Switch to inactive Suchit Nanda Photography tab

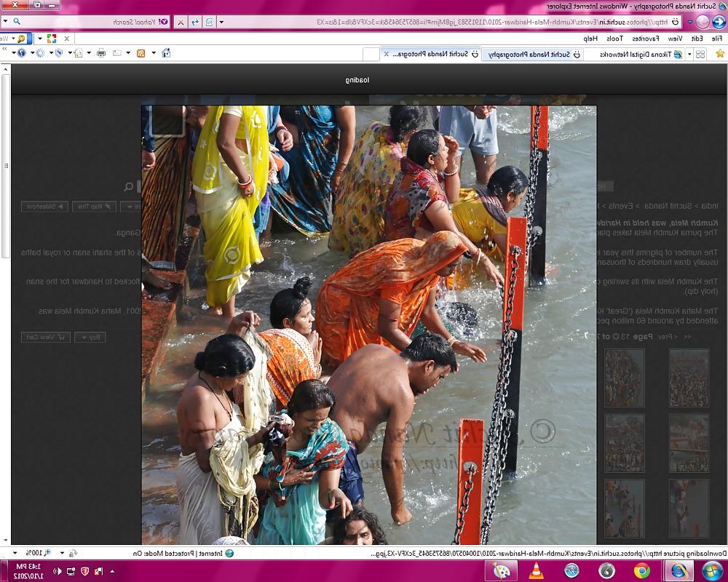533,55
